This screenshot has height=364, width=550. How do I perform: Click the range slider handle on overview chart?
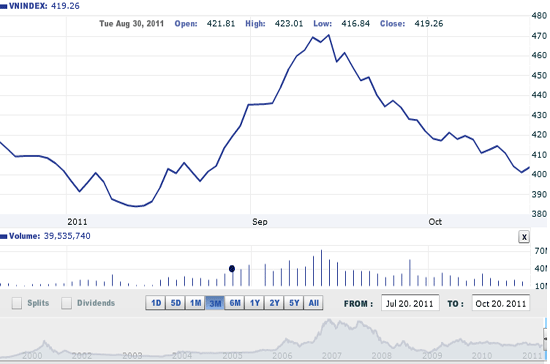(x=545, y=339)
